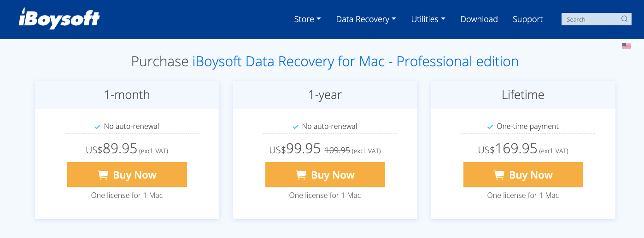The height and width of the screenshot is (238, 644).
Task: Buy the Lifetime license now
Action: pos(523,174)
